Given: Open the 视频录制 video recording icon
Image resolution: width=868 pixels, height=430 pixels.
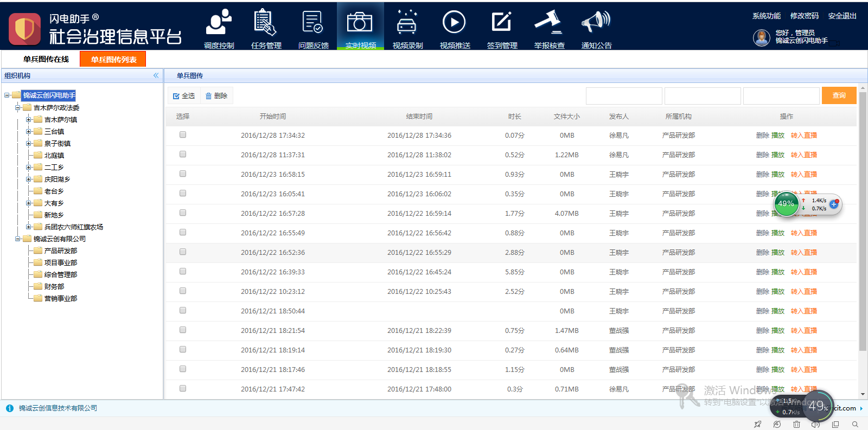Looking at the screenshot, I should 407,23.
